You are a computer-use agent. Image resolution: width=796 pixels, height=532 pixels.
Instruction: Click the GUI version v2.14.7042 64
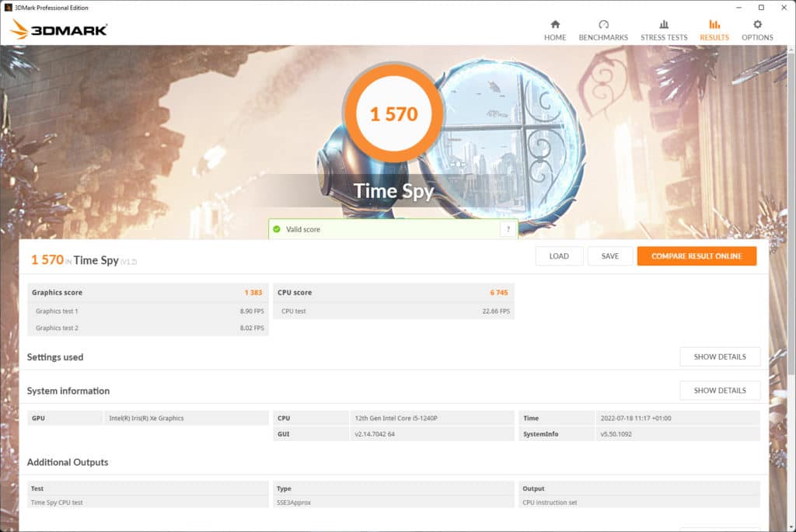point(375,434)
